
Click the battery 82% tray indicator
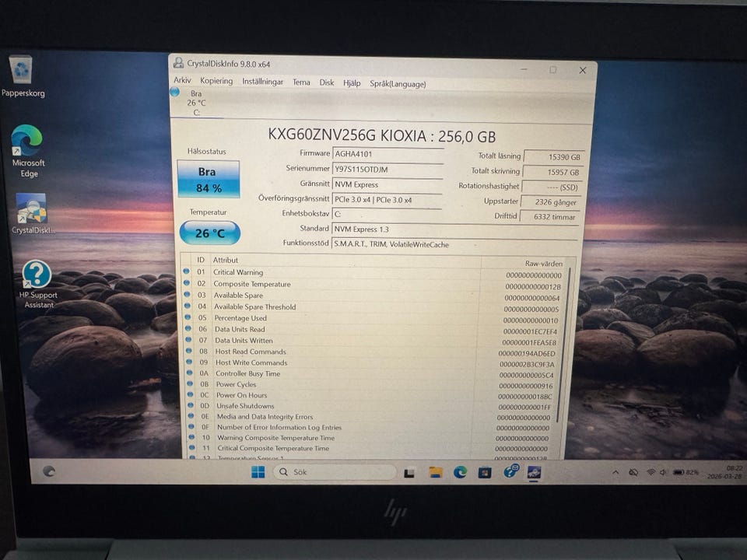click(x=686, y=472)
